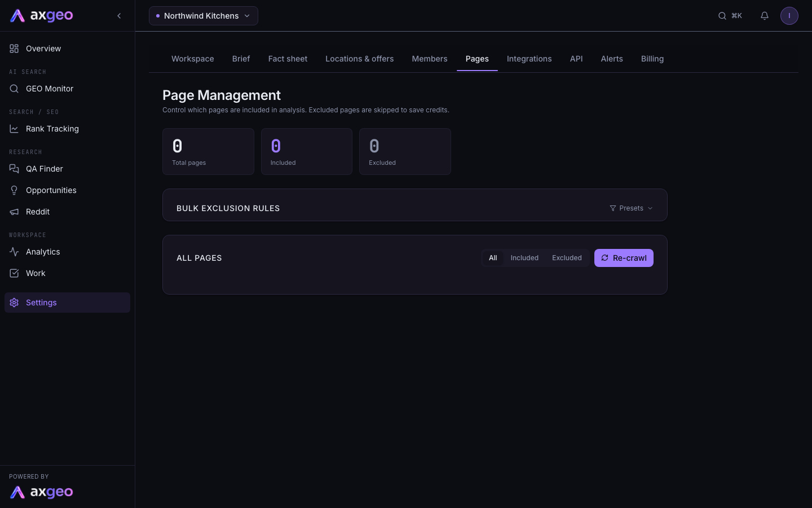Switch to the Brief tab
This screenshot has width=812, height=508.
tap(241, 59)
